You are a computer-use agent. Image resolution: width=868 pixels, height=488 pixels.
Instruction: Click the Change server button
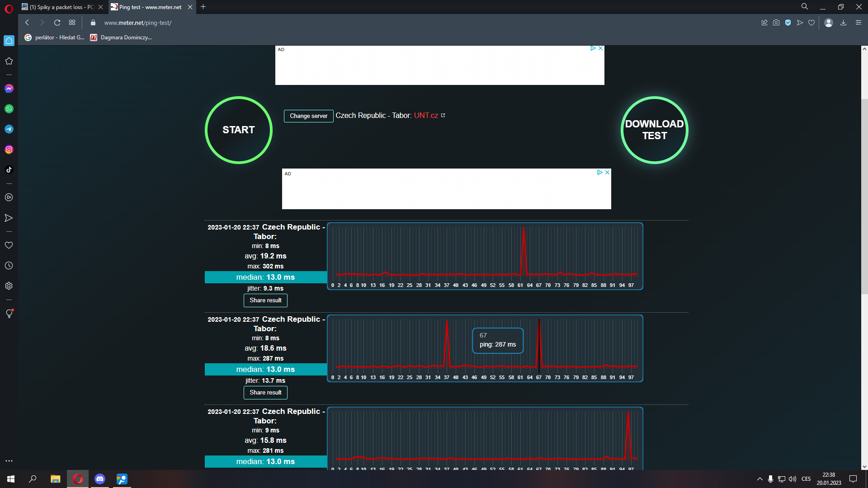tap(308, 116)
